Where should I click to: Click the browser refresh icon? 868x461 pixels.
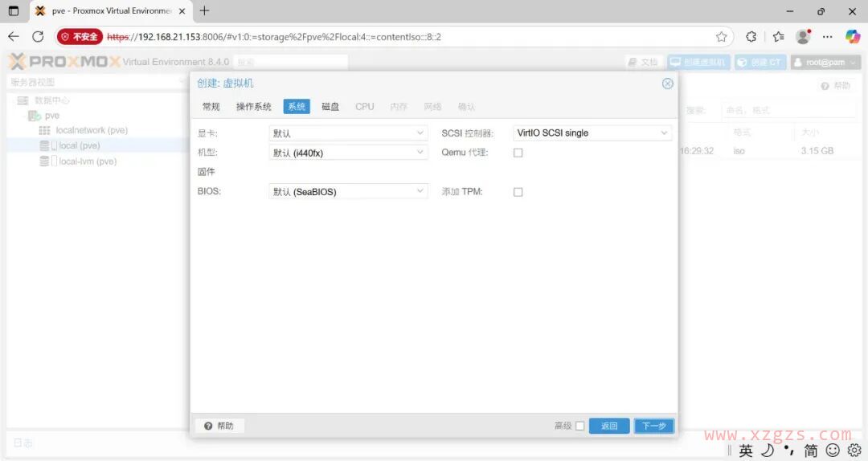pos(38,36)
